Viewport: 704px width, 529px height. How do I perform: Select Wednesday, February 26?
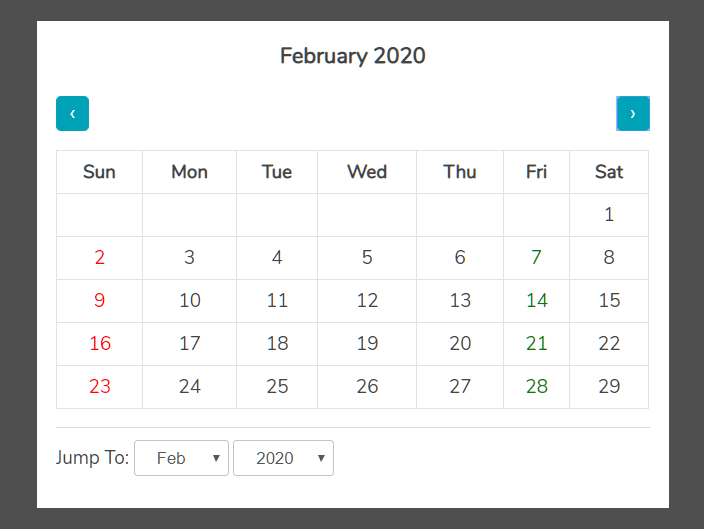coord(367,387)
